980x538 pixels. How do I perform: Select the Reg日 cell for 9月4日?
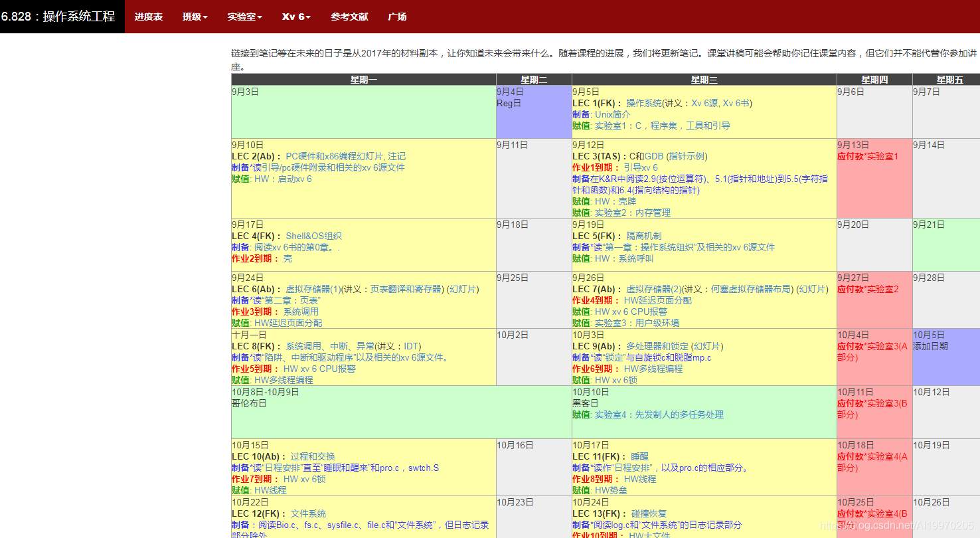pos(534,112)
